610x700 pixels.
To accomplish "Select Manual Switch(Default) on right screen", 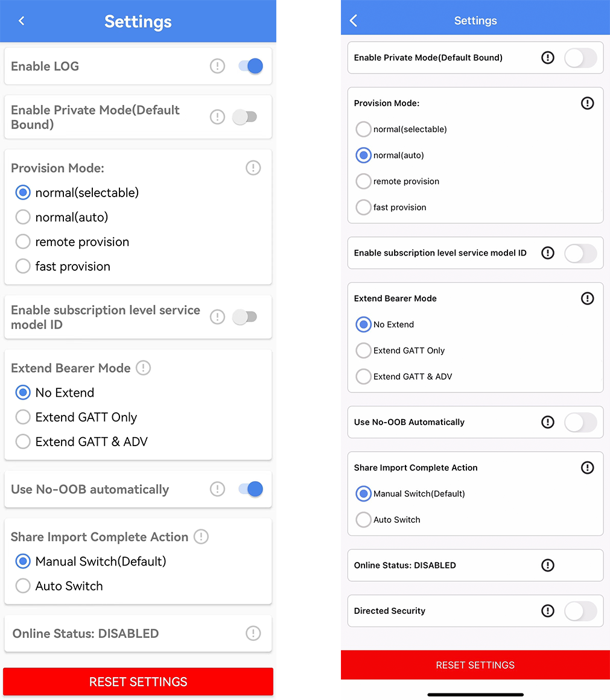I will (363, 494).
